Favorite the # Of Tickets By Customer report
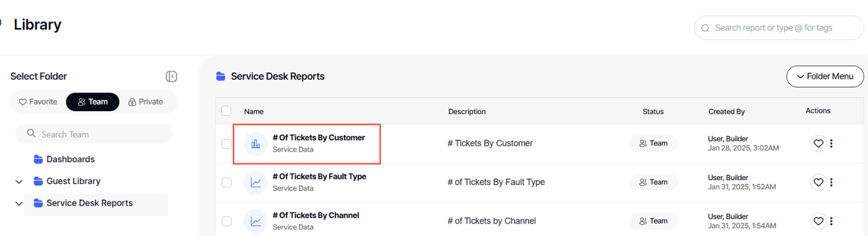Screen dimensions: 868x236 point(818,143)
